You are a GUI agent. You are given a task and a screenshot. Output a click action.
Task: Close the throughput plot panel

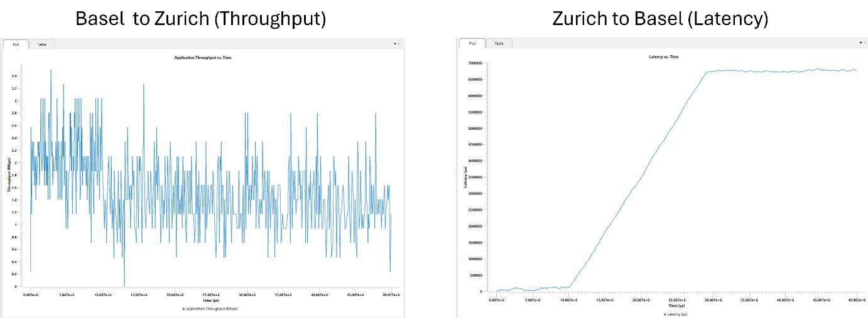pos(399,44)
